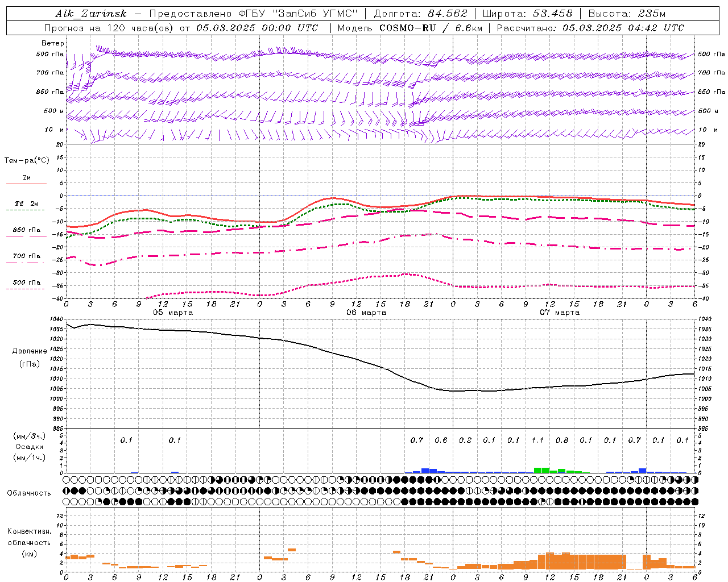Click the Рассчитано: 05.03.2025 04:42 UTC timestamp
Screen dimensions: 728x582
click(590, 28)
